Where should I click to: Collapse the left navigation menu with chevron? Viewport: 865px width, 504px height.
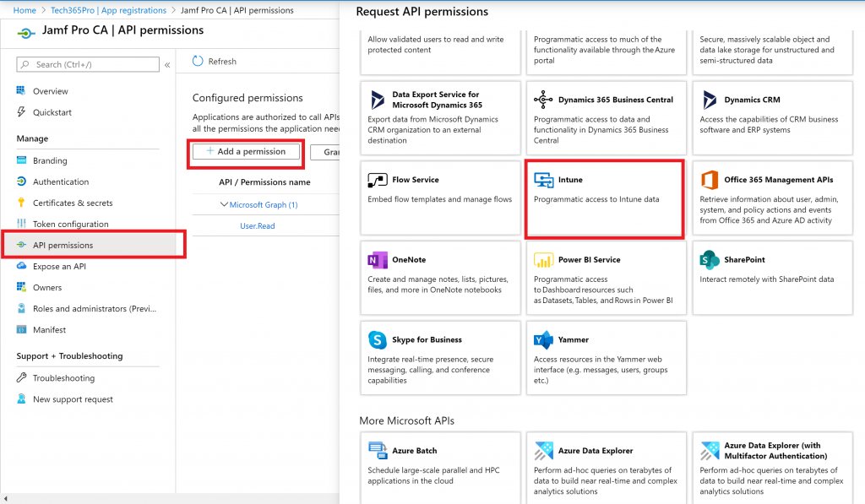(x=167, y=65)
